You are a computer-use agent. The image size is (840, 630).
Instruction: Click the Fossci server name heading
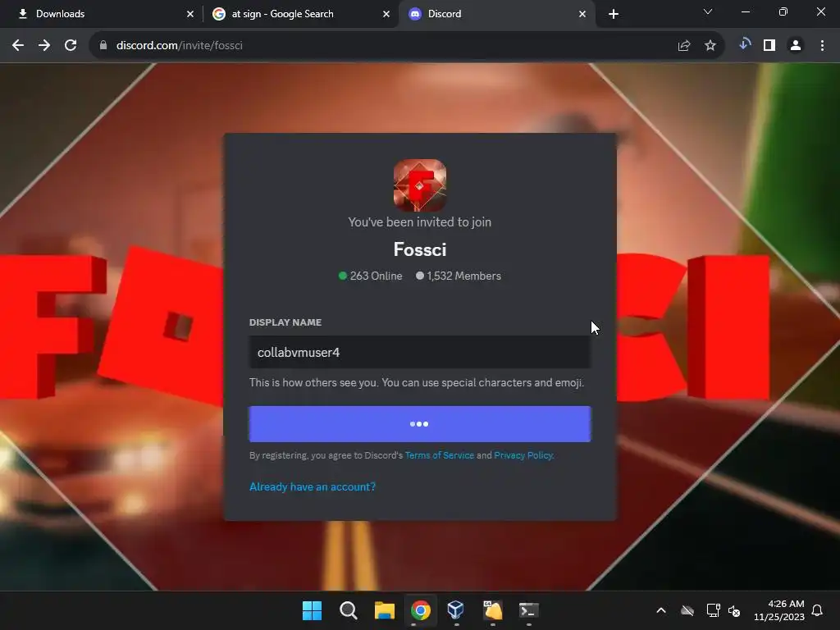(x=420, y=249)
